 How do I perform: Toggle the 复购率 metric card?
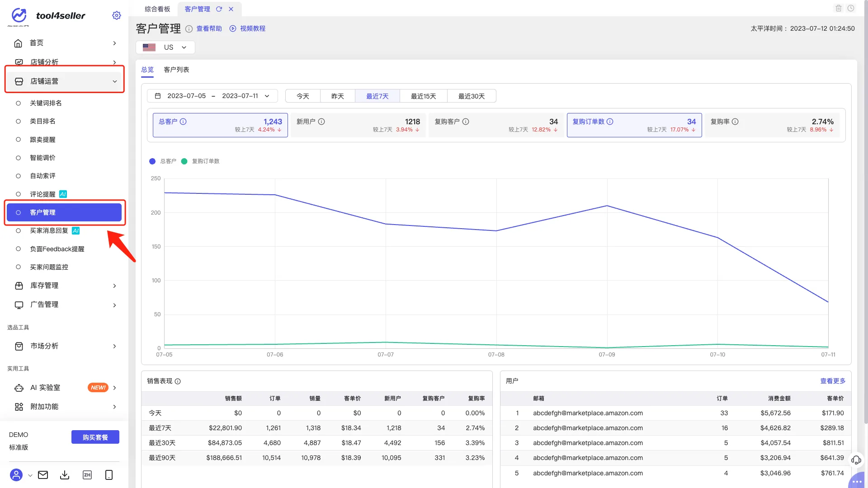tap(772, 125)
